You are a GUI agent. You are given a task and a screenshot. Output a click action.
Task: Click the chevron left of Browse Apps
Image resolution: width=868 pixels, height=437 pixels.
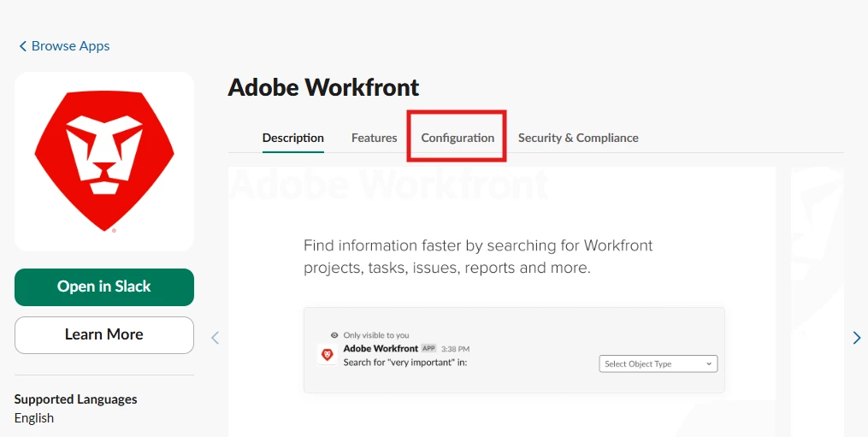[x=23, y=46]
